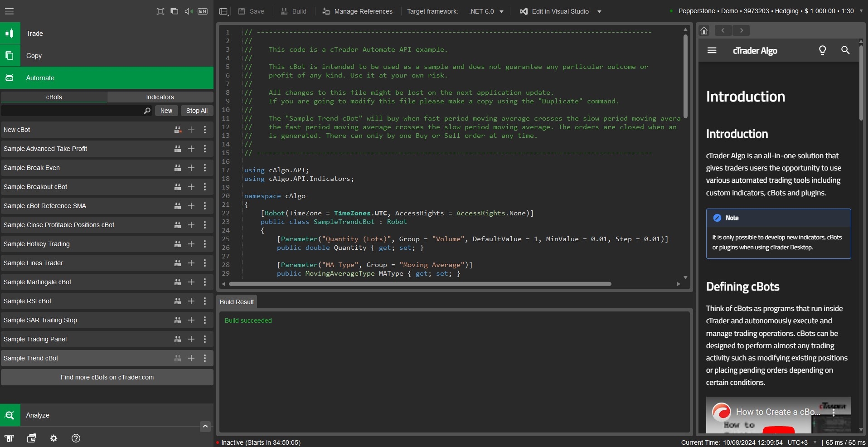
Task: Open the help question mark icon
Action: [76, 438]
